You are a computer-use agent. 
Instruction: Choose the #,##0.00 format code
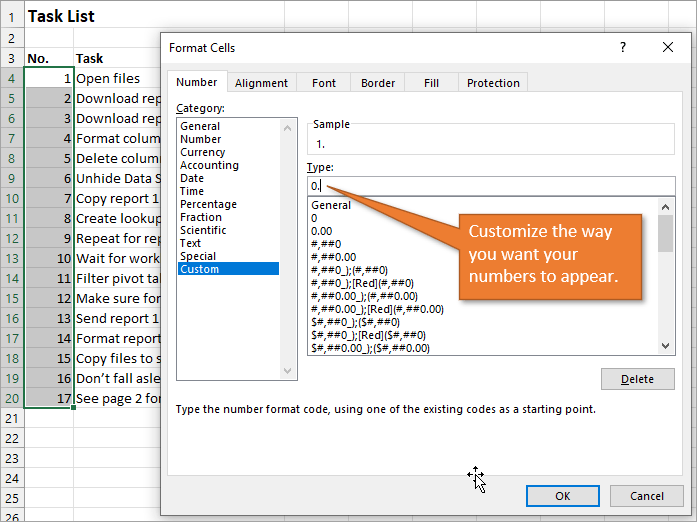tap(334, 257)
